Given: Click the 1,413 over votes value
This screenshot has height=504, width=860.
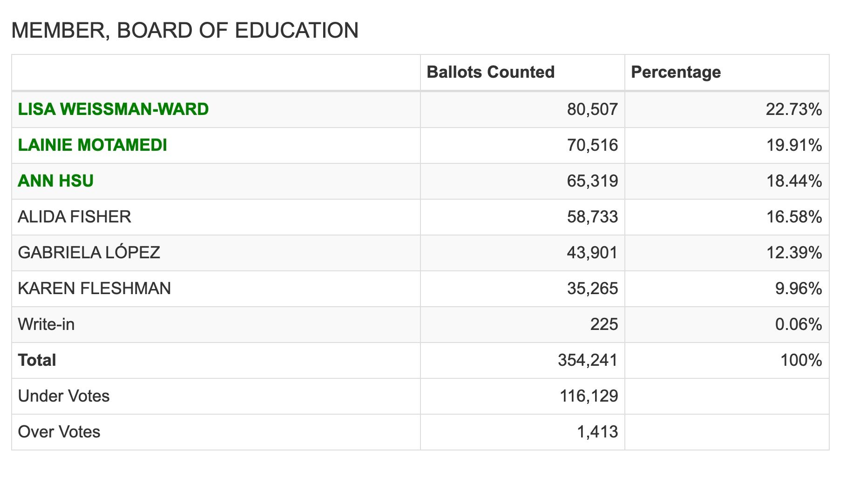Looking at the screenshot, I should click(597, 432).
